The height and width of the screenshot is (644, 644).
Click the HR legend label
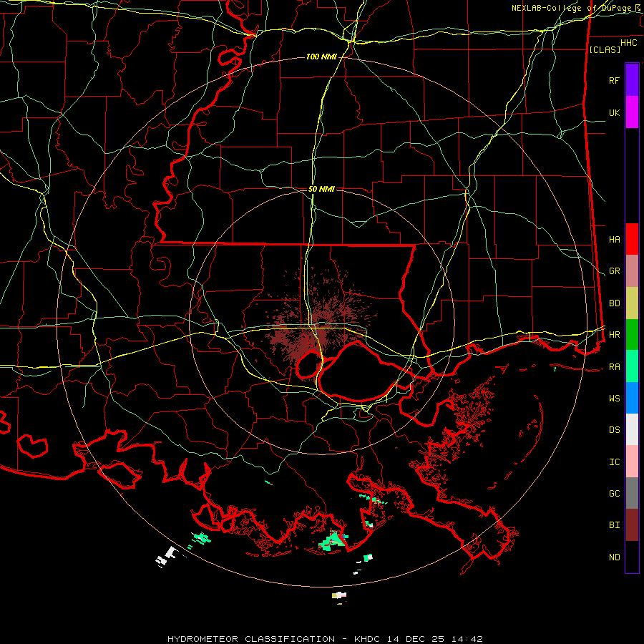pyautogui.click(x=614, y=335)
